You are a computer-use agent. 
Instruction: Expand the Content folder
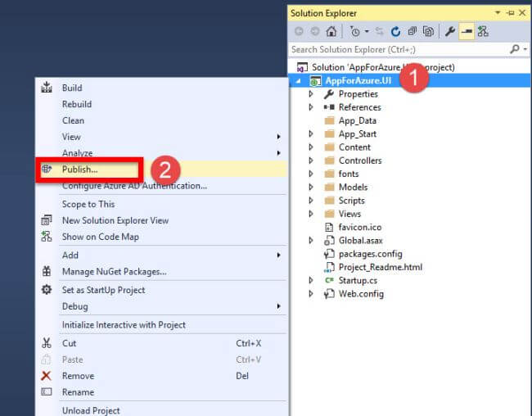click(x=311, y=147)
